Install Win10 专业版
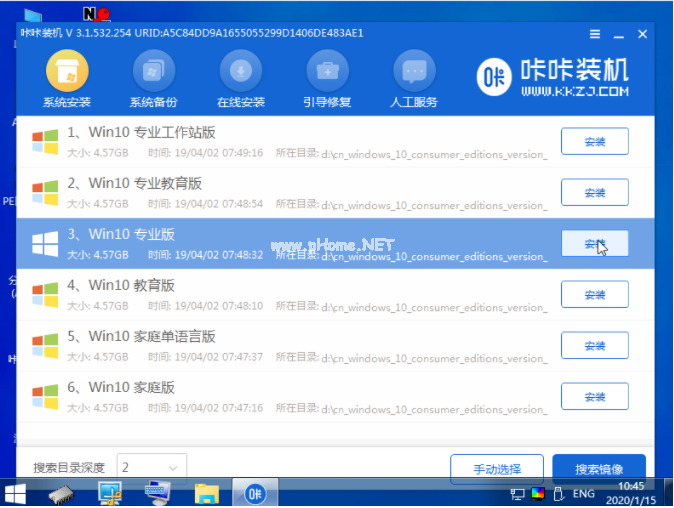Image resolution: width=674 pixels, height=508 pixels. tap(594, 243)
